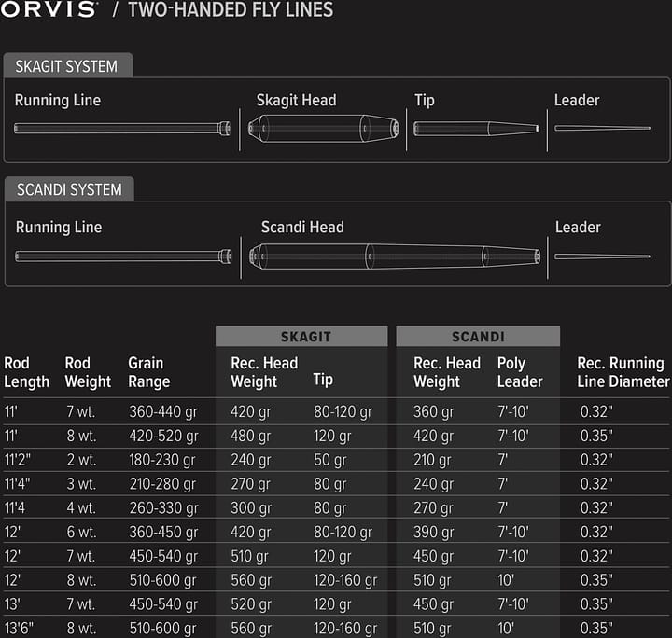Image resolution: width=672 pixels, height=638 pixels.
Task: Click the Scandi running line illustration
Action: (123, 257)
